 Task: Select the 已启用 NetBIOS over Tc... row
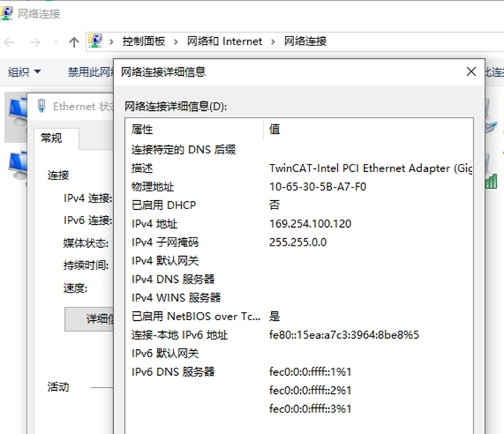tap(299, 316)
